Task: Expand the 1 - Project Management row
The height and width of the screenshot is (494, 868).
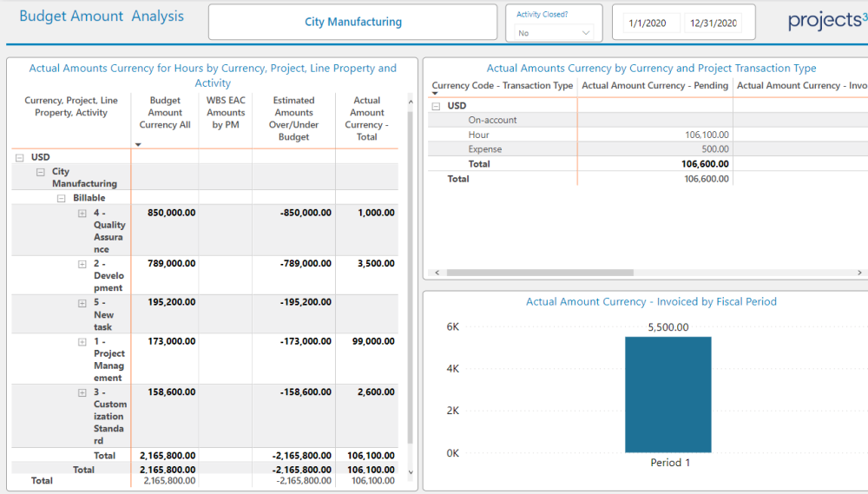Action: point(82,342)
